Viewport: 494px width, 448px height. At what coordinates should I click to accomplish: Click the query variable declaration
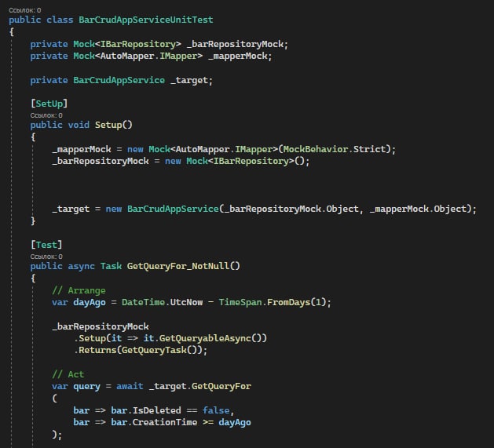click(x=86, y=387)
